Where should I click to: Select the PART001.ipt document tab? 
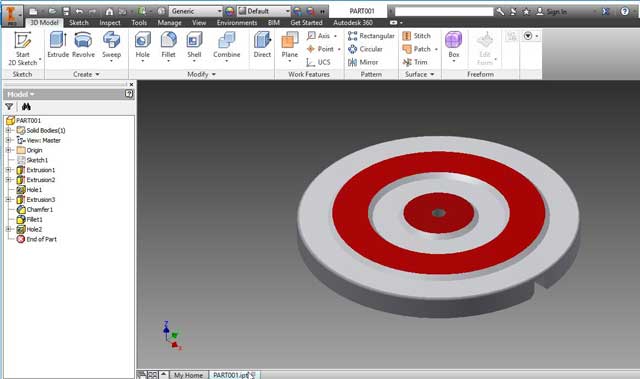tap(233, 375)
